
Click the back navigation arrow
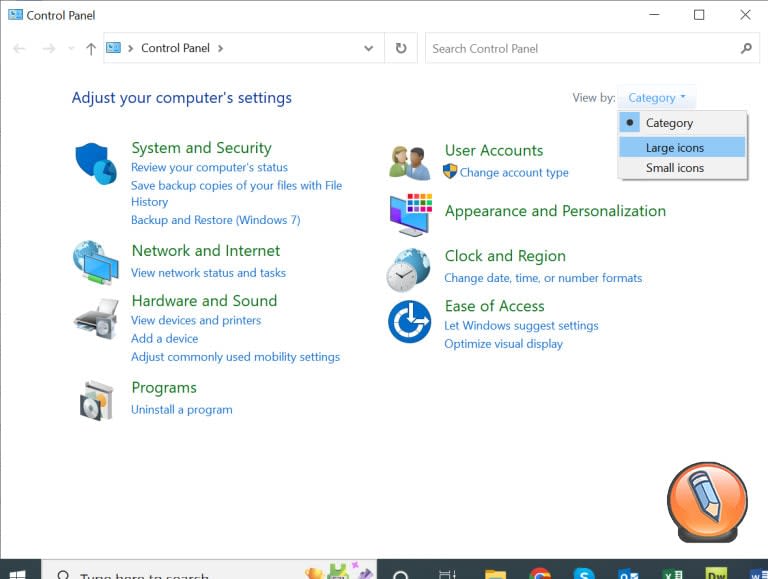coord(19,48)
